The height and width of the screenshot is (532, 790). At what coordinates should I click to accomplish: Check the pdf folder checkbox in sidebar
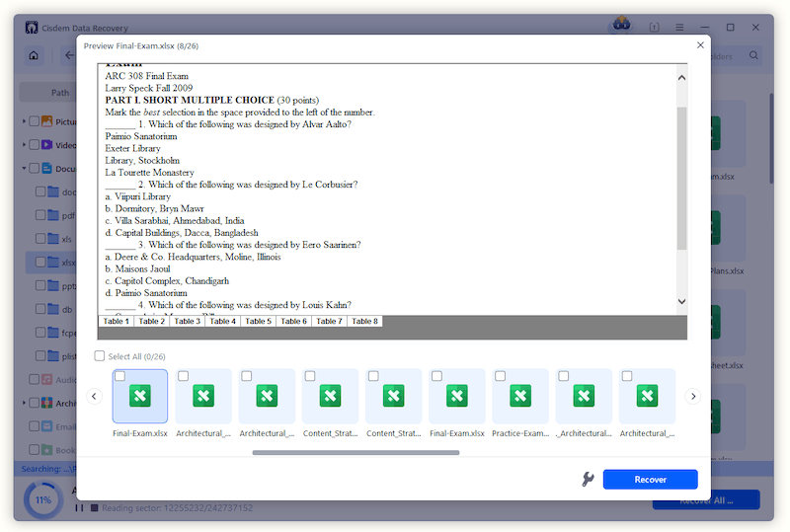(40, 215)
